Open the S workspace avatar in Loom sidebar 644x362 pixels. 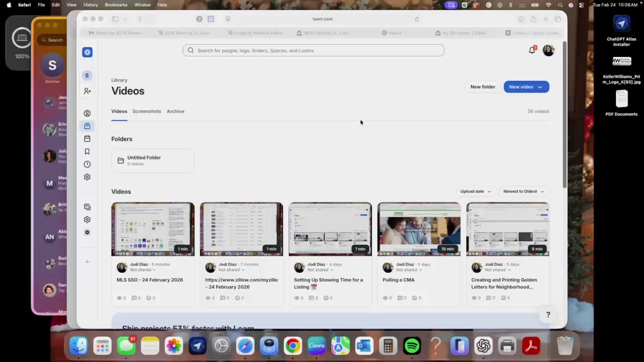point(87,75)
